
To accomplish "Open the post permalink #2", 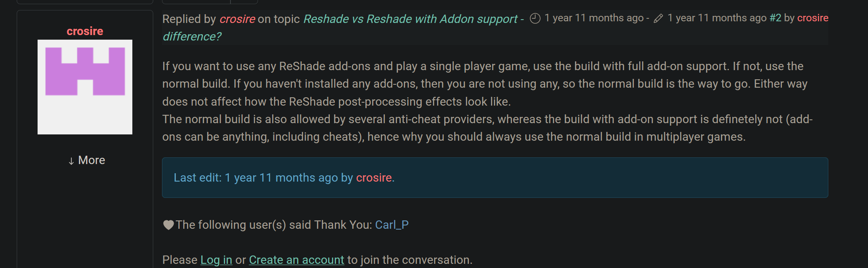I will tap(776, 18).
